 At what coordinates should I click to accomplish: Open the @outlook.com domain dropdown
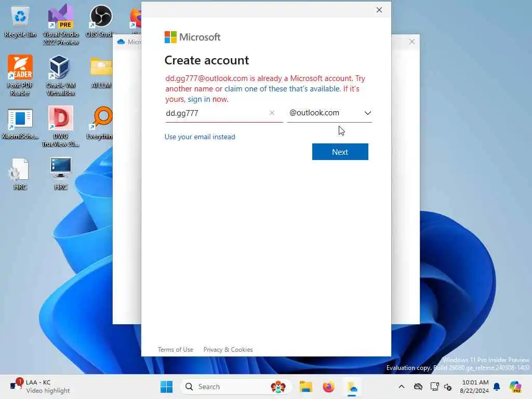tap(329, 113)
